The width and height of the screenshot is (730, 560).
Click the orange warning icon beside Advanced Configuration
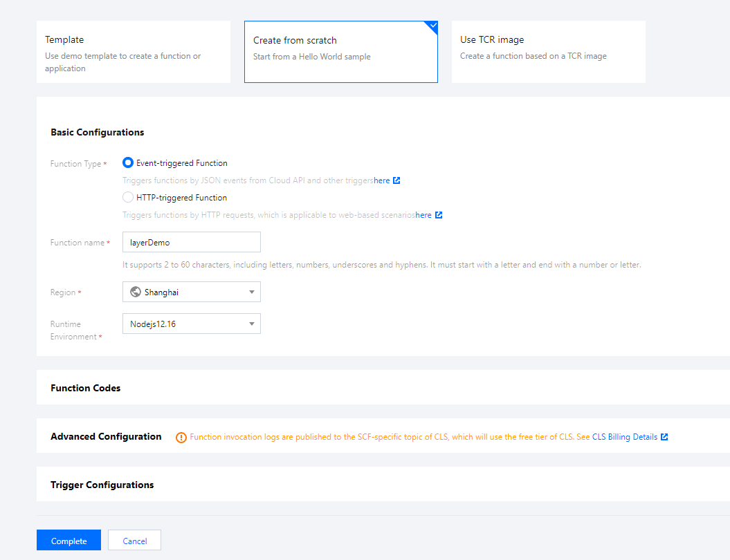(181, 437)
